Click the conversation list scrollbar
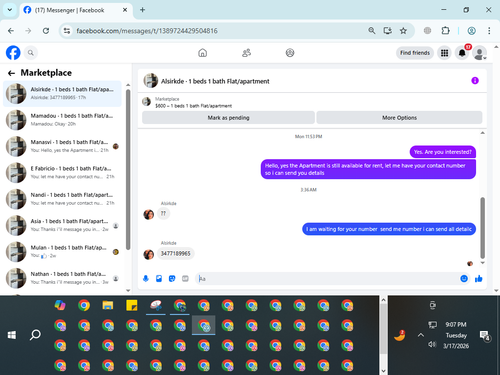The image size is (500, 375). click(x=128, y=169)
